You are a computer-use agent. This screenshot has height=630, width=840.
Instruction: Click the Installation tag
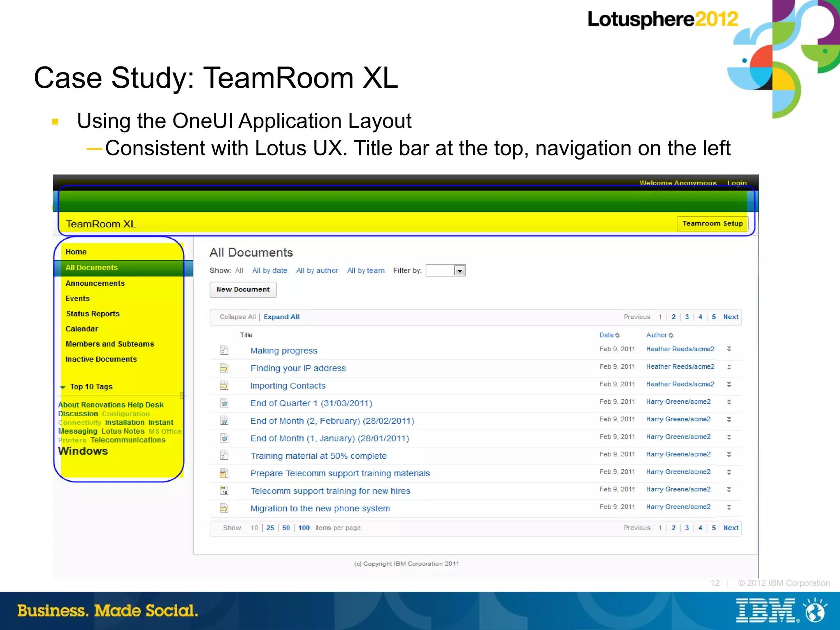(x=124, y=422)
